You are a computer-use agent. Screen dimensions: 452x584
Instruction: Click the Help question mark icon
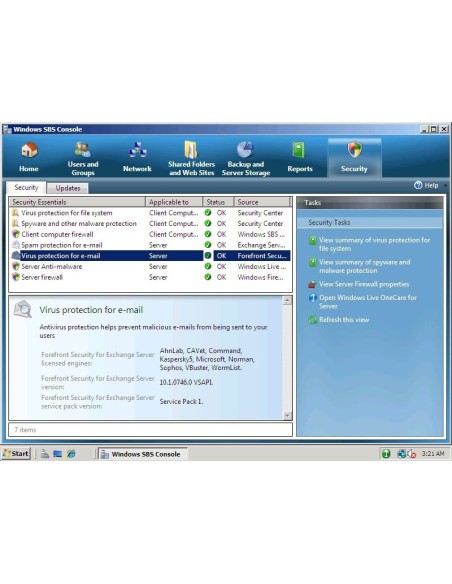[x=418, y=185]
